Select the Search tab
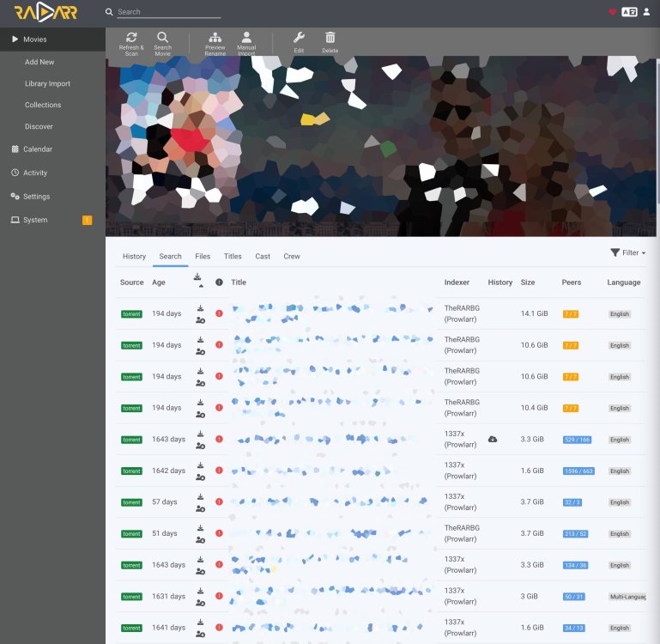This screenshot has height=644, width=660. pyautogui.click(x=170, y=256)
